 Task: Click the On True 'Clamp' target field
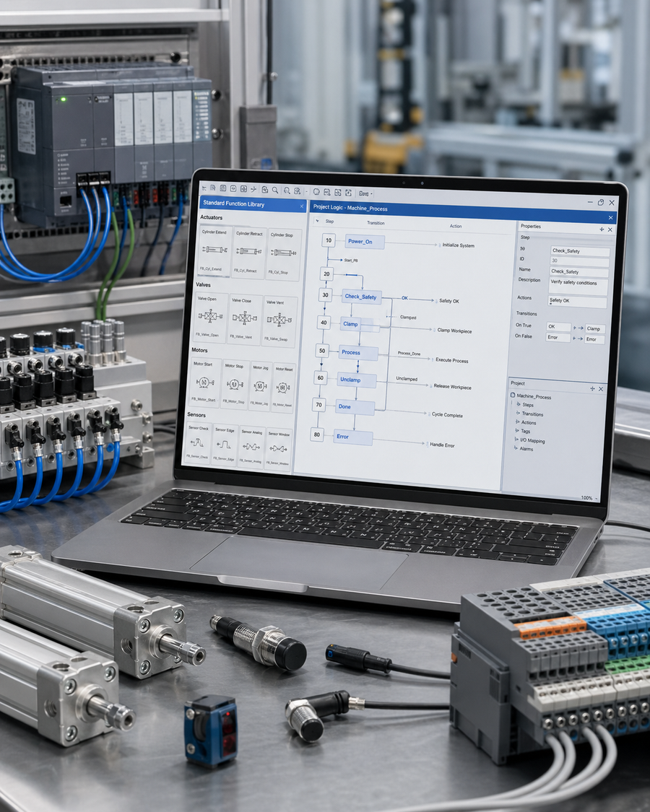(x=595, y=329)
